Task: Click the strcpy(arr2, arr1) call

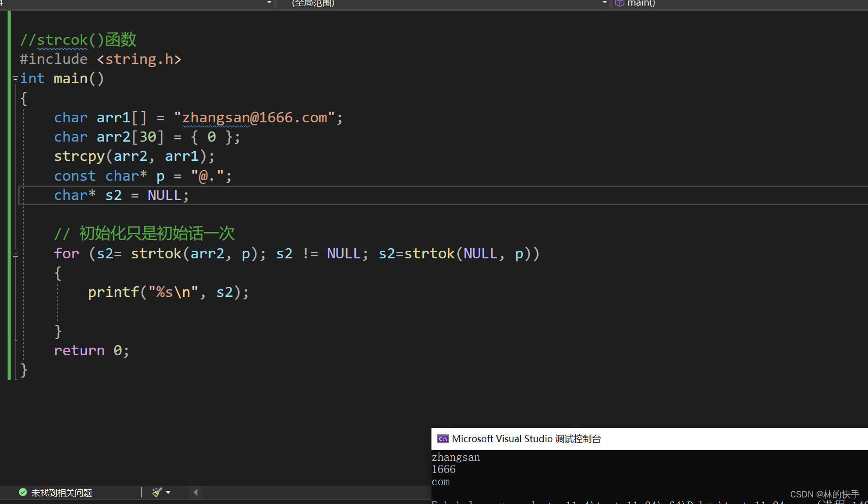Action: (135, 156)
